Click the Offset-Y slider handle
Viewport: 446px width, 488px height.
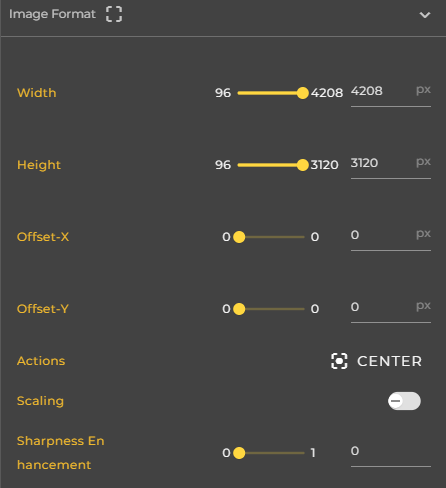pos(239,309)
